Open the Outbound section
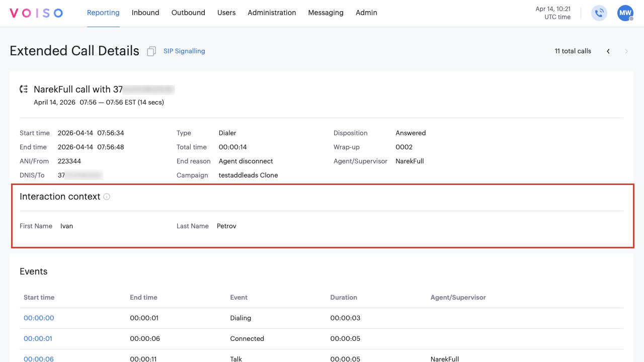The height and width of the screenshot is (362, 644). (x=188, y=13)
